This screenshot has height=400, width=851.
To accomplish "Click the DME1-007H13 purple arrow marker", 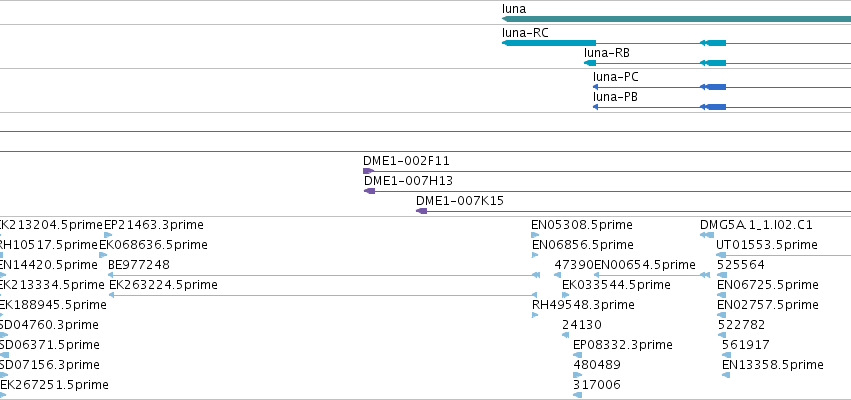I will tap(370, 191).
